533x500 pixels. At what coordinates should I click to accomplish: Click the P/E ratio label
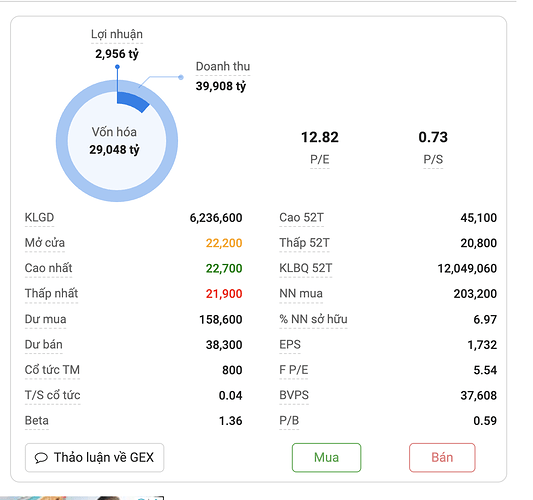coord(320,159)
